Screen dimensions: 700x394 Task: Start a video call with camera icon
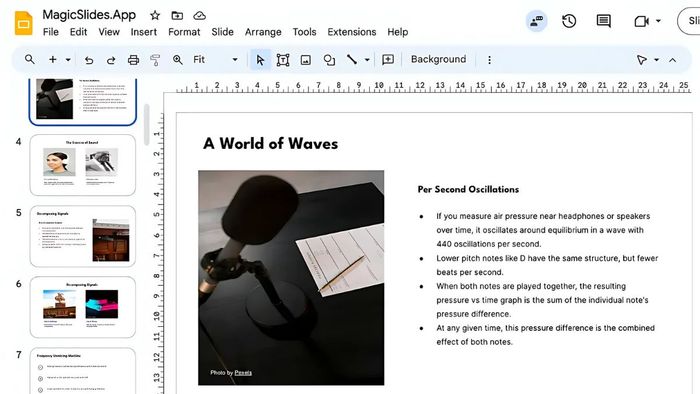pyautogui.click(x=642, y=21)
